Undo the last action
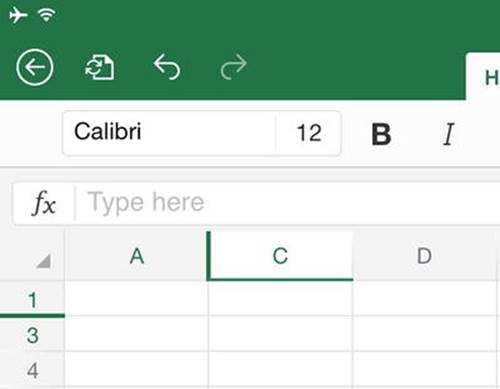 [167, 67]
